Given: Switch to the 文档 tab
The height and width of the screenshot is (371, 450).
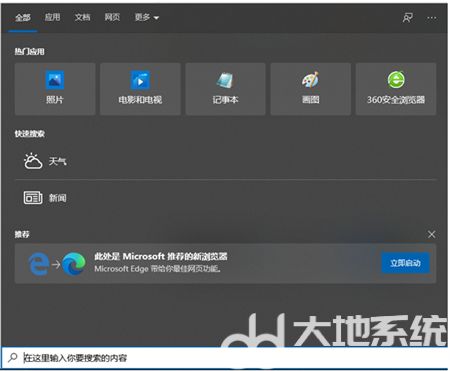Looking at the screenshot, I should coord(82,17).
